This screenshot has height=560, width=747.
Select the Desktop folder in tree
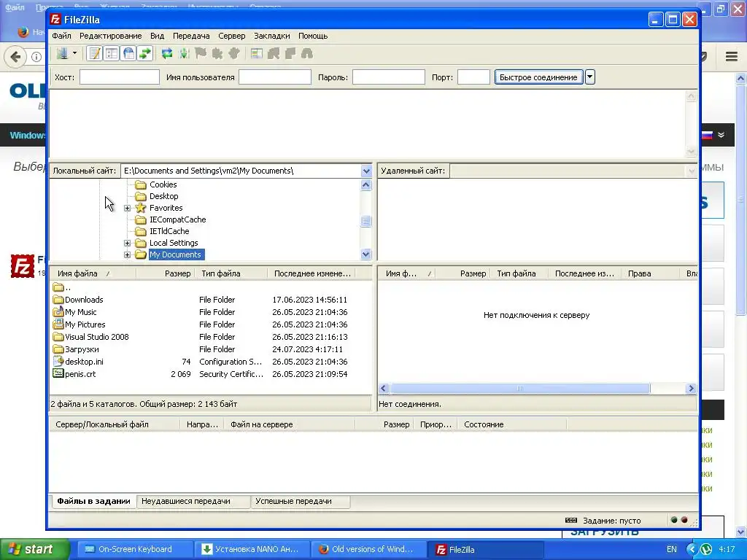tap(164, 196)
